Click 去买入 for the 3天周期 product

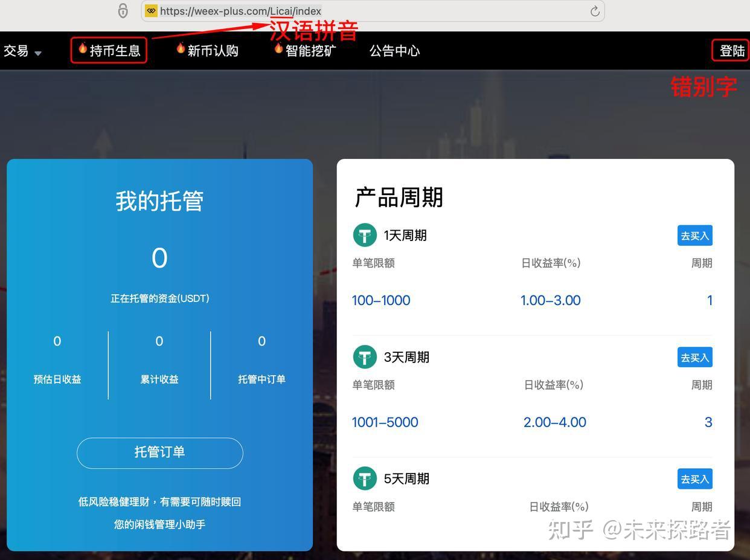pyautogui.click(x=694, y=357)
